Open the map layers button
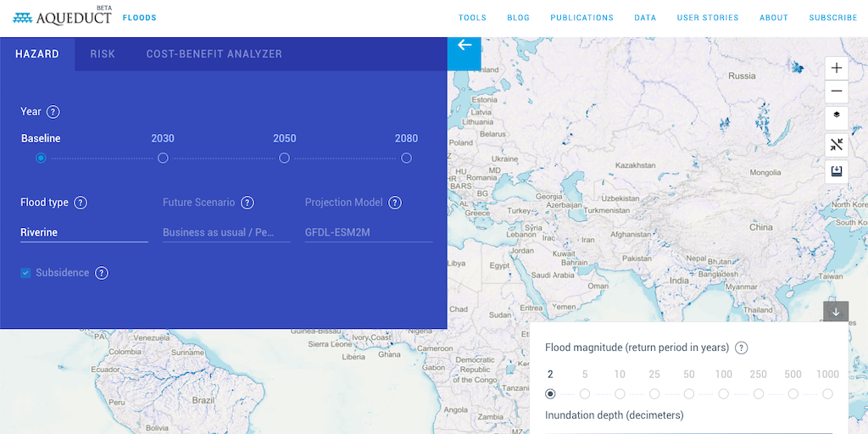 click(x=837, y=117)
